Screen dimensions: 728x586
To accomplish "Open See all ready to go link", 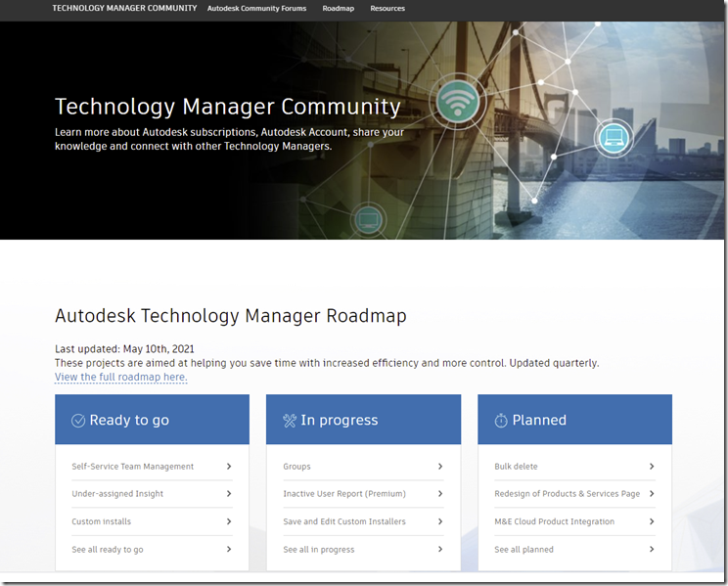I will click(x=108, y=550).
